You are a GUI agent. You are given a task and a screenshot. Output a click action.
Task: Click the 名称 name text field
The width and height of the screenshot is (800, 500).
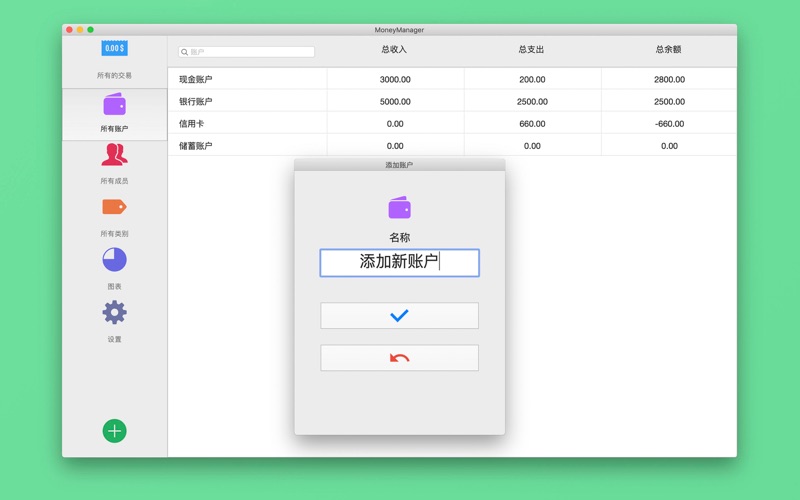pyautogui.click(x=399, y=263)
